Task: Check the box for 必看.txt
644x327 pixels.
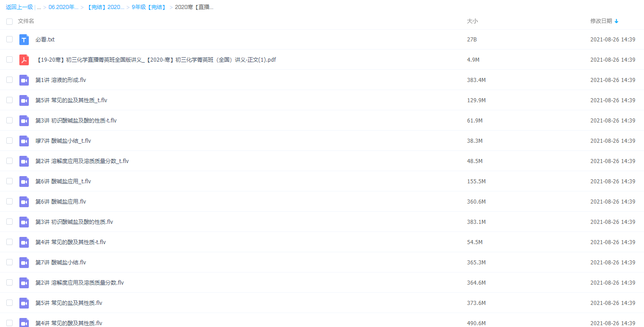Action: (x=9, y=40)
